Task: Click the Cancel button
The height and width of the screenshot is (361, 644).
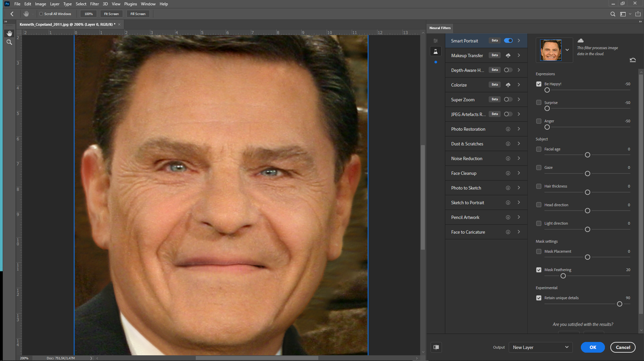Action: 623,347
